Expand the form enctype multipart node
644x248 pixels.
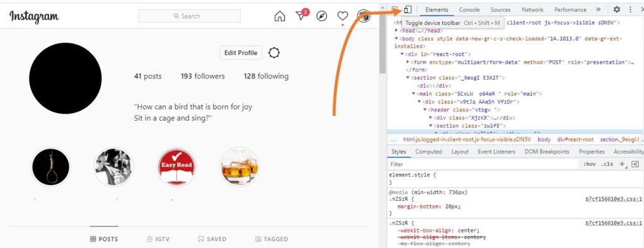[x=408, y=62]
